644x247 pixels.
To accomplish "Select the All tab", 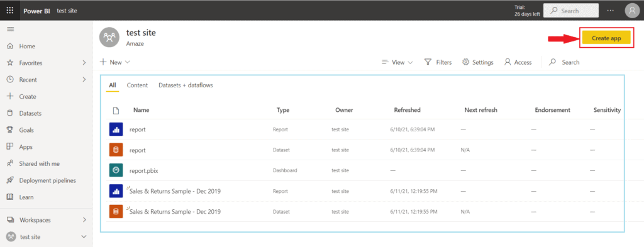I will pos(113,85).
